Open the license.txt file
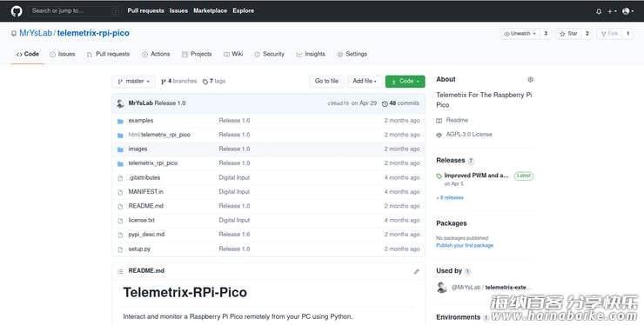This screenshot has height=325, width=644. 141,221
